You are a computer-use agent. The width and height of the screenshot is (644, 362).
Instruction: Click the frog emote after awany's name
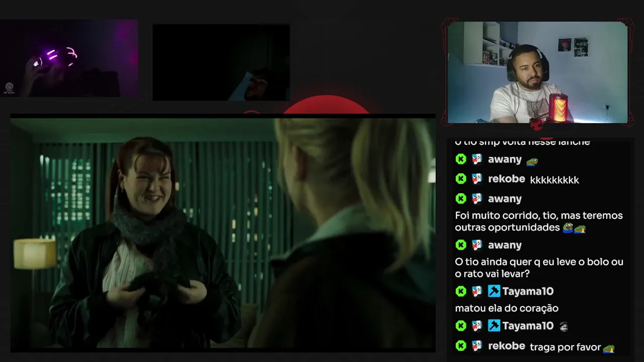532,161
